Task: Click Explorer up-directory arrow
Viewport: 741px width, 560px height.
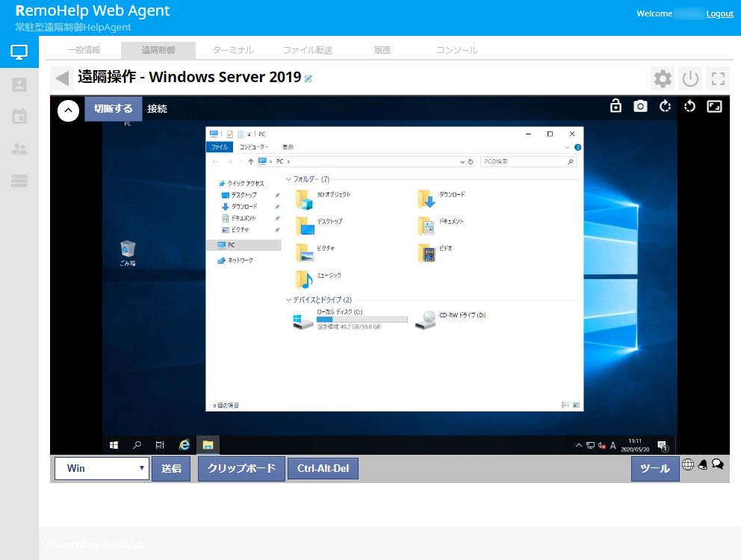Action: click(250, 161)
